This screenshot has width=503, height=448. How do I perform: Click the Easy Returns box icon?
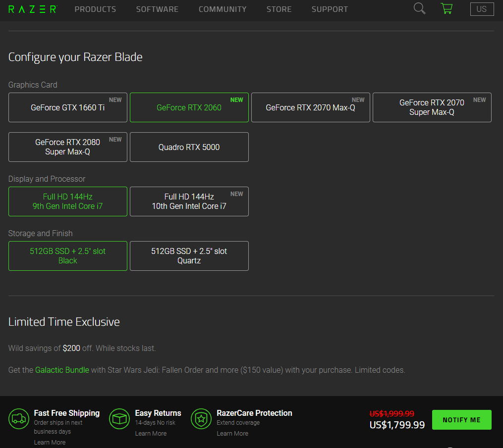tap(119, 418)
